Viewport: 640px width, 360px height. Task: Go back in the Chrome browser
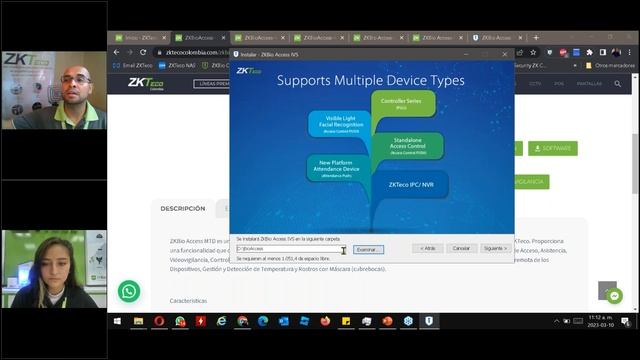click(x=117, y=52)
